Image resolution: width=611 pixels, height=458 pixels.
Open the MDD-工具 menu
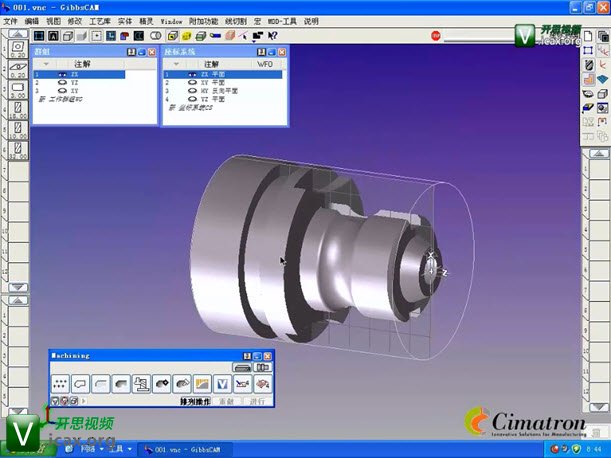(282, 21)
